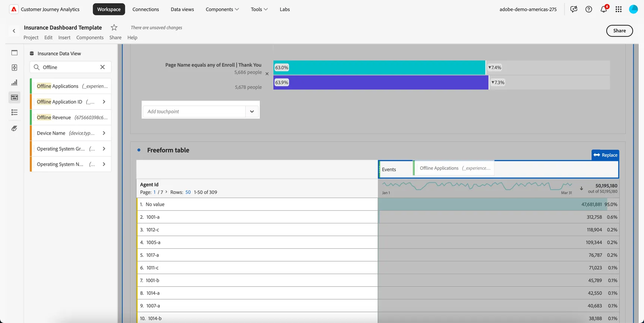Switch to the Data views tab
The height and width of the screenshot is (323, 644).
click(182, 9)
